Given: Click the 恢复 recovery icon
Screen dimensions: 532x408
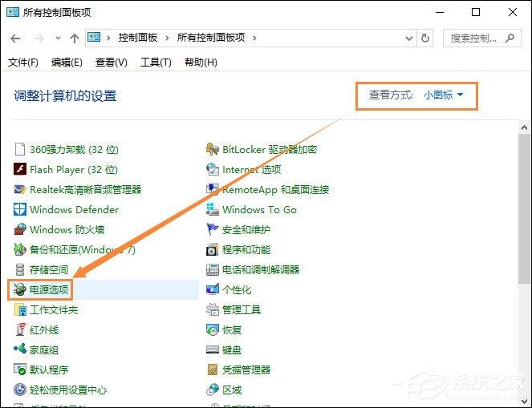Looking at the screenshot, I should (213, 329).
